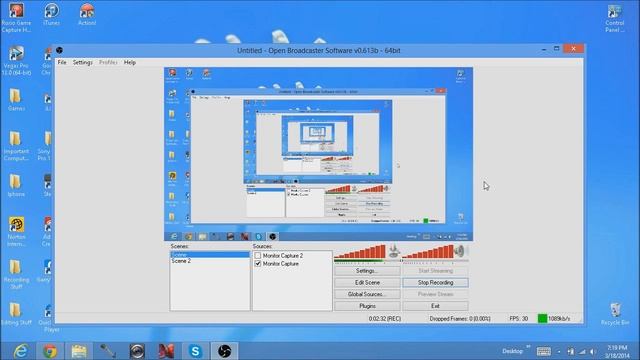Mute desktop audio using the speaker icon
The height and width of the screenshot is (360, 640).
(460, 251)
